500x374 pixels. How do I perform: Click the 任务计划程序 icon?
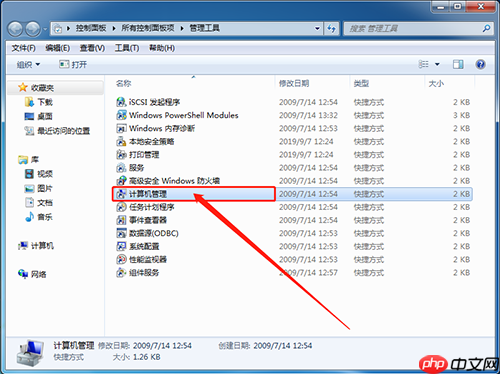(121, 207)
